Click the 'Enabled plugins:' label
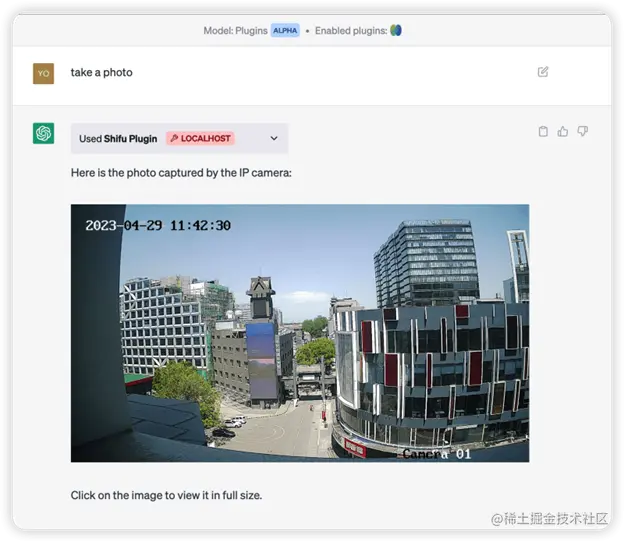Viewport: 624px width, 542px height. (351, 31)
